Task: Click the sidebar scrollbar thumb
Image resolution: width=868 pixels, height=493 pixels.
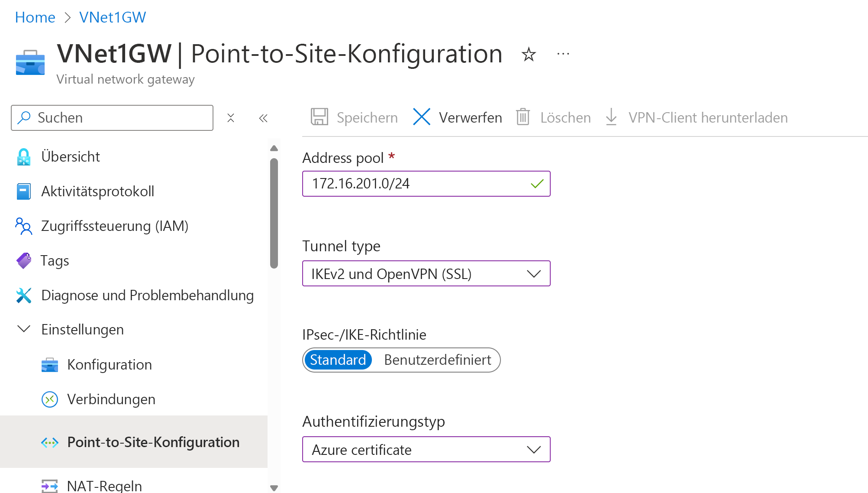Action: point(274,214)
